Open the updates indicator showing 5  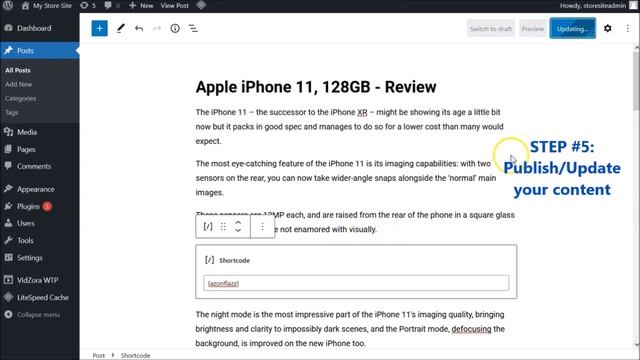[x=88, y=6]
